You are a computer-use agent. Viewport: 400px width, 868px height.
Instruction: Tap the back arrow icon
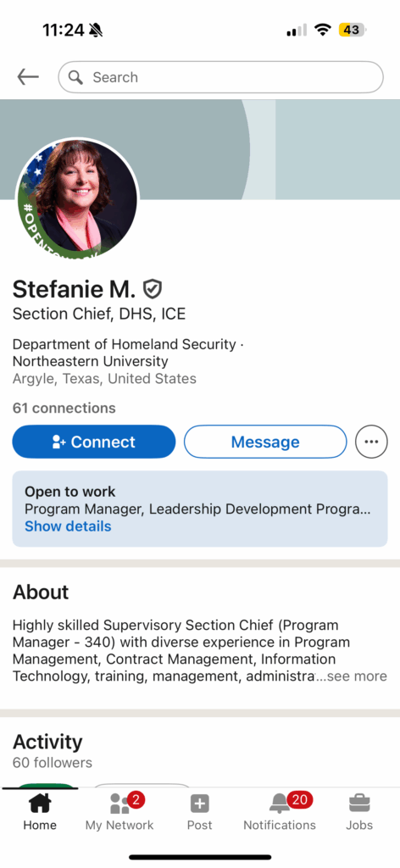(28, 77)
